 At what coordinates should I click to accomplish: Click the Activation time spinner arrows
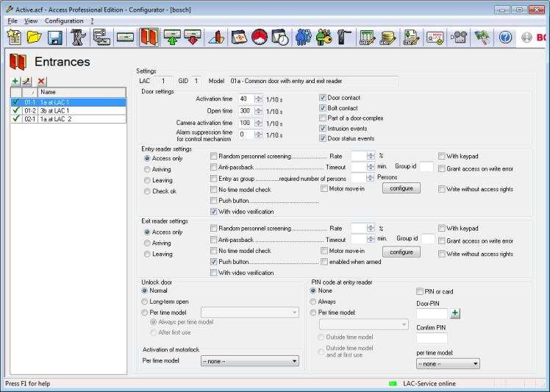pos(259,99)
